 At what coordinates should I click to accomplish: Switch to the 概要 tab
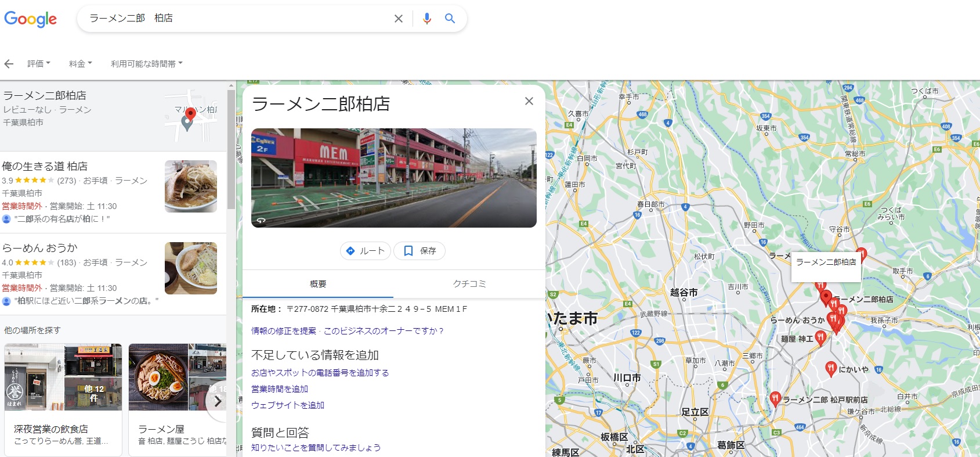(x=318, y=284)
